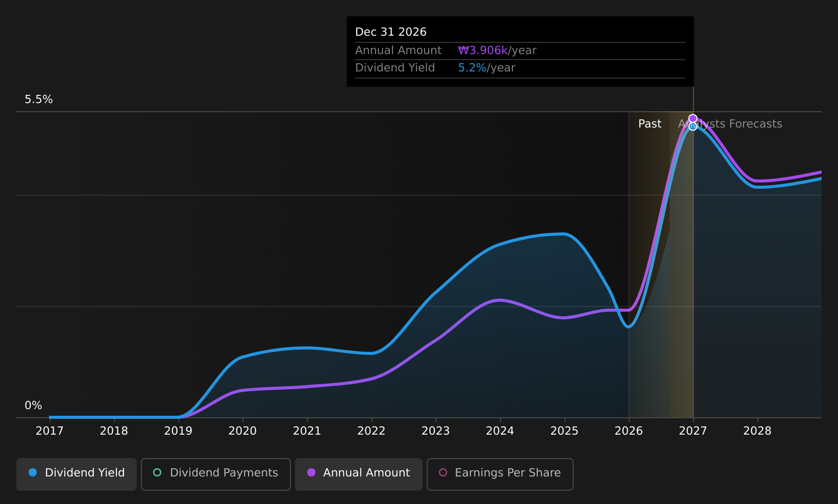Click the purple Annual Amount legend dot
This screenshot has width=838, height=504.
coord(311,472)
